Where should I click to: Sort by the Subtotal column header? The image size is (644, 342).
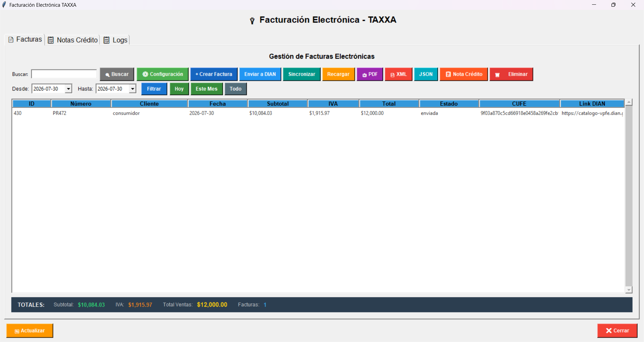point(278,104)
